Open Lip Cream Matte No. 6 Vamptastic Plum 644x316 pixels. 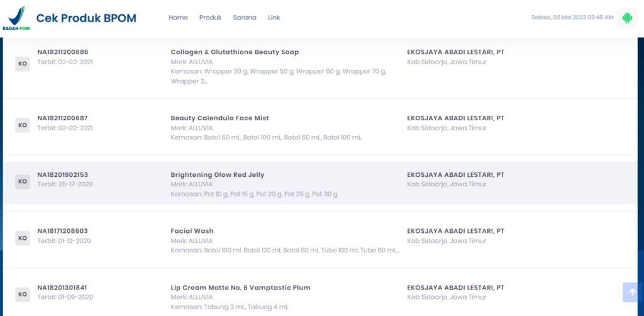(x=240, y=288)
